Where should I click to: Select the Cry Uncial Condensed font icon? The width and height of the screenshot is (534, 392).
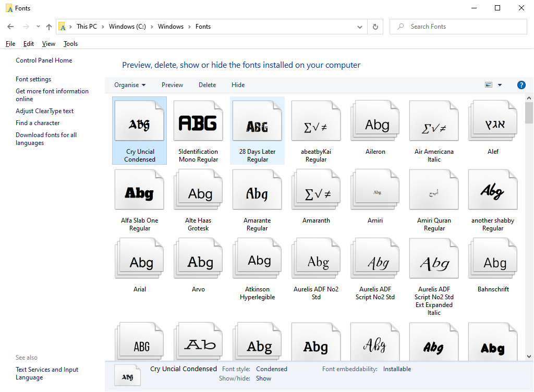(139, 120)
